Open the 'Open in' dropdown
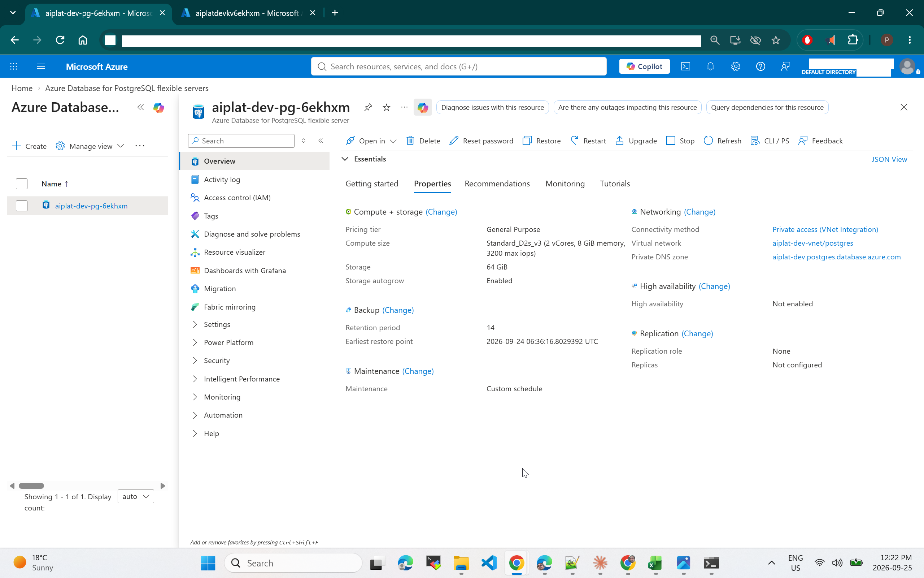This screenshot has width=924, height=578. tap(371, 141)
